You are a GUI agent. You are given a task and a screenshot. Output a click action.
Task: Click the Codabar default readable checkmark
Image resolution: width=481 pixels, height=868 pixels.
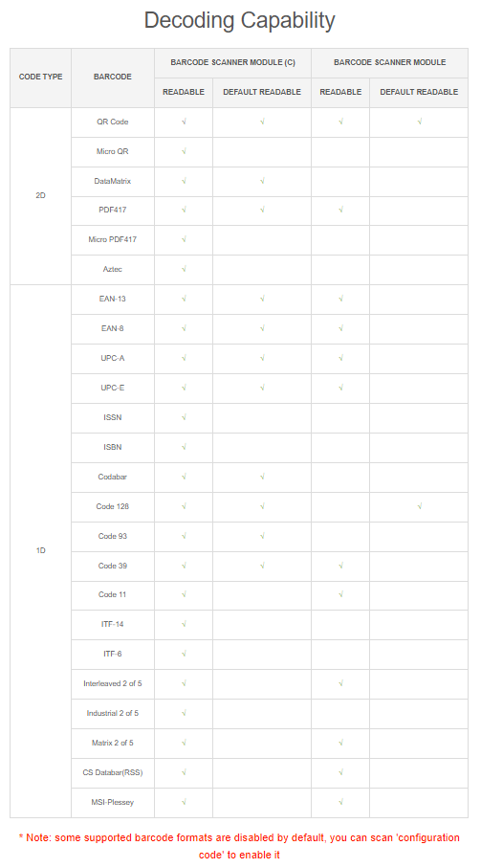click(262, 477)
